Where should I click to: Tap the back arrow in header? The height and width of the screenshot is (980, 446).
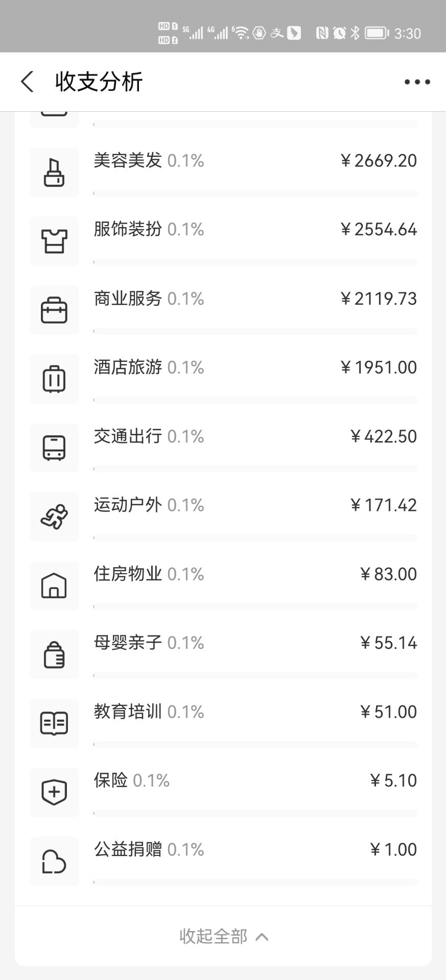28,82
